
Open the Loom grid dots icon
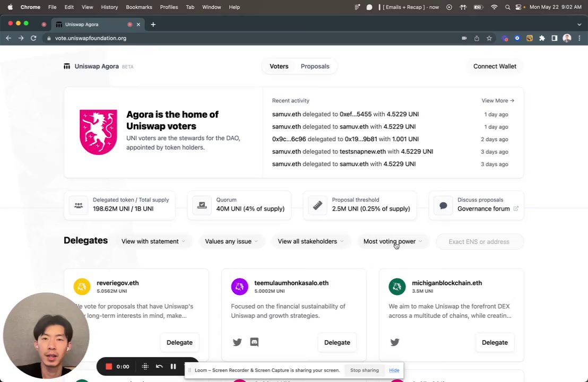point(145,367)
